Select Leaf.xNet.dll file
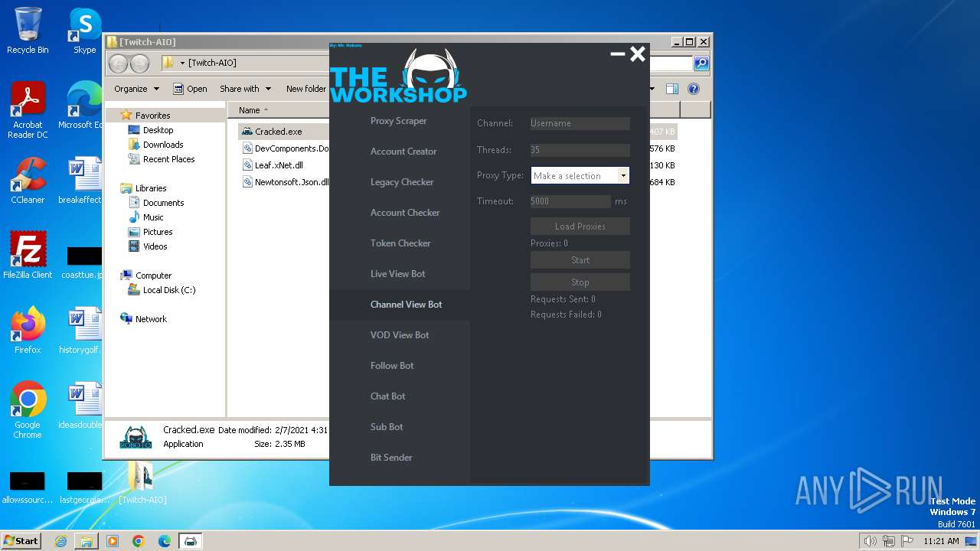The height and width of the screenshot is (551, 980). tap(279, 165)
